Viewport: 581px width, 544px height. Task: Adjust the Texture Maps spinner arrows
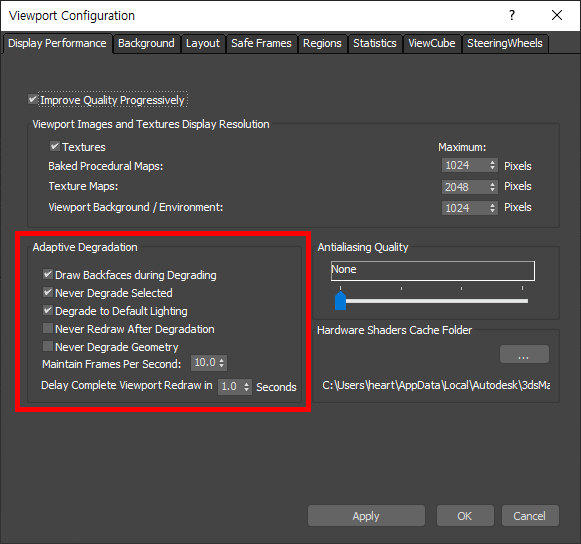tap(492, 187)
